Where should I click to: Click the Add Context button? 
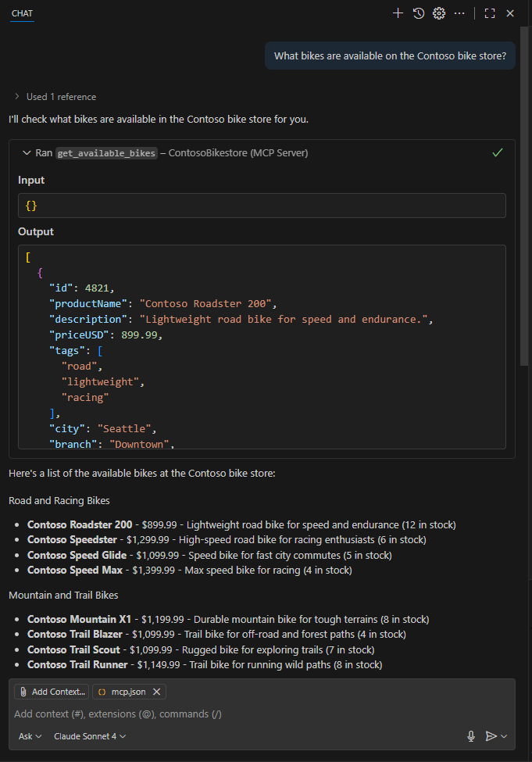coord(52,692)
